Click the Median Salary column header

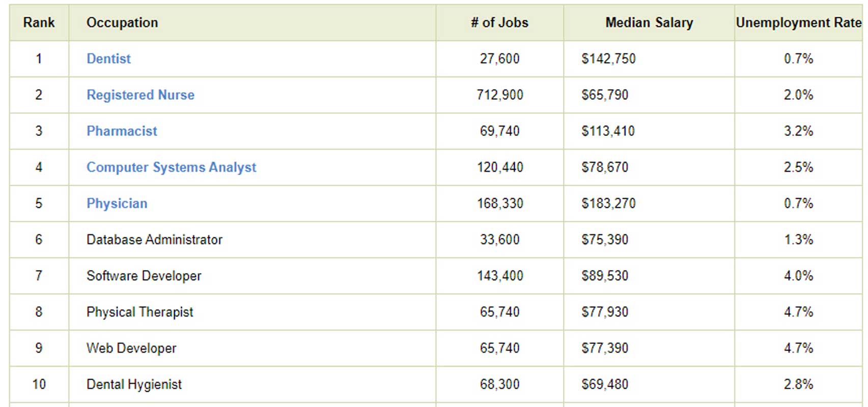[649, 23]
